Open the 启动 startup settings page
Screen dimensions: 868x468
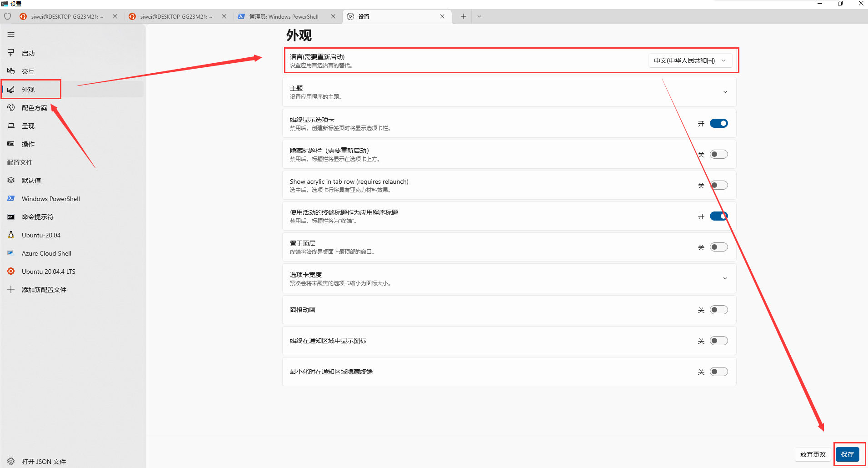[73, 53]
